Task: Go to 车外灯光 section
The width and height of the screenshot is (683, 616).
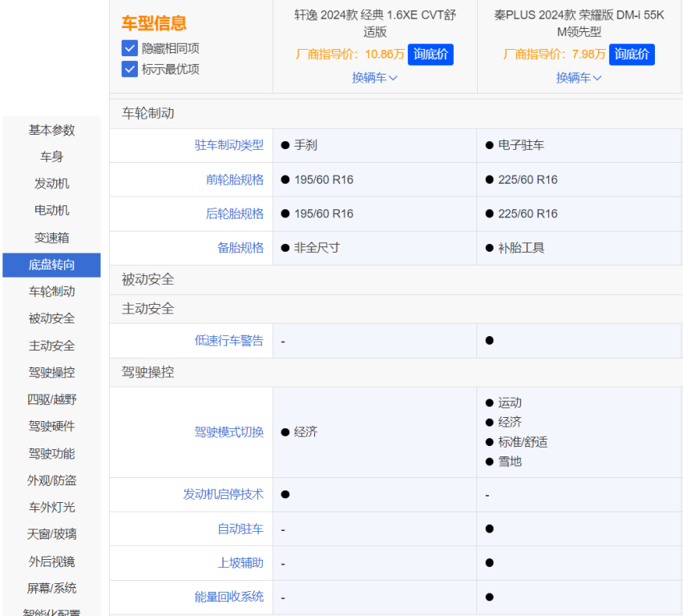Action: (51, 508)
